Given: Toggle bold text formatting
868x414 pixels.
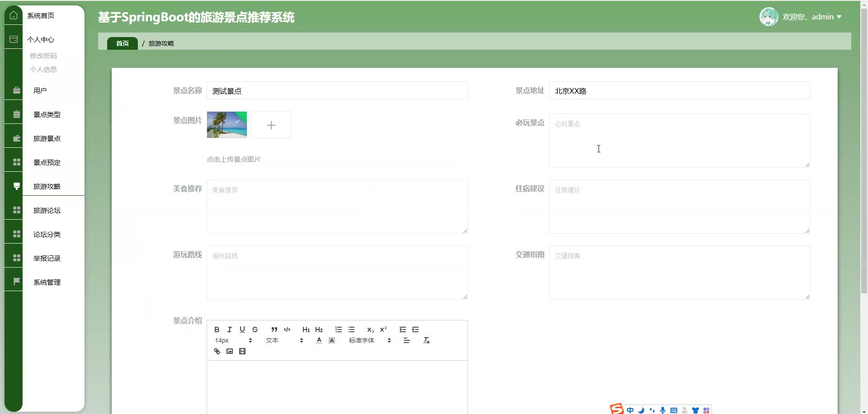Looking at the screenshot, I should tap(217, 329).
